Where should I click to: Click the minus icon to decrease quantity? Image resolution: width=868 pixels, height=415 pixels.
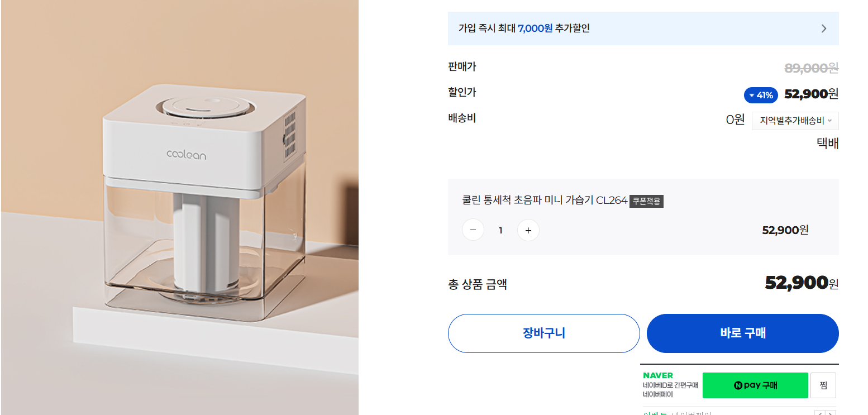[473, 230]
